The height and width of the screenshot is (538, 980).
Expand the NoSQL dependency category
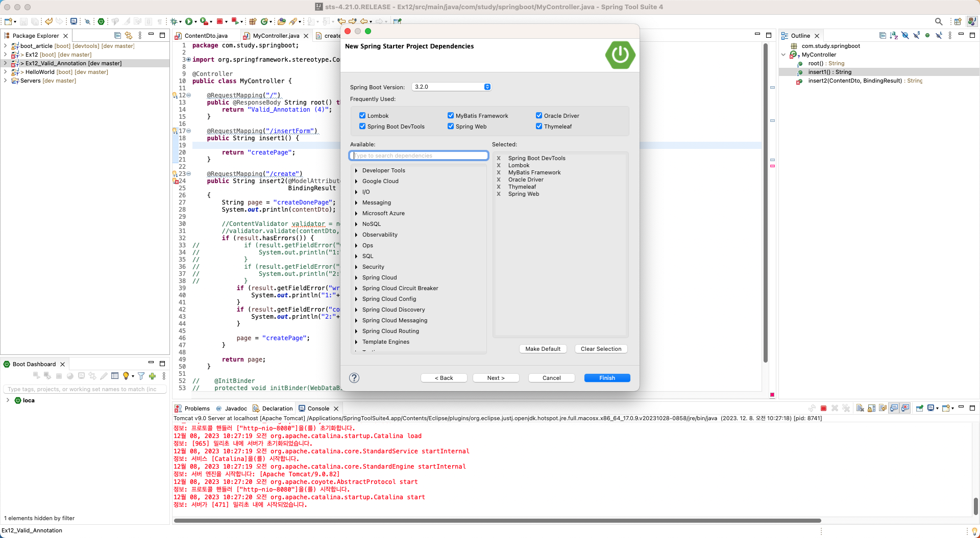(x=356, y=224)
